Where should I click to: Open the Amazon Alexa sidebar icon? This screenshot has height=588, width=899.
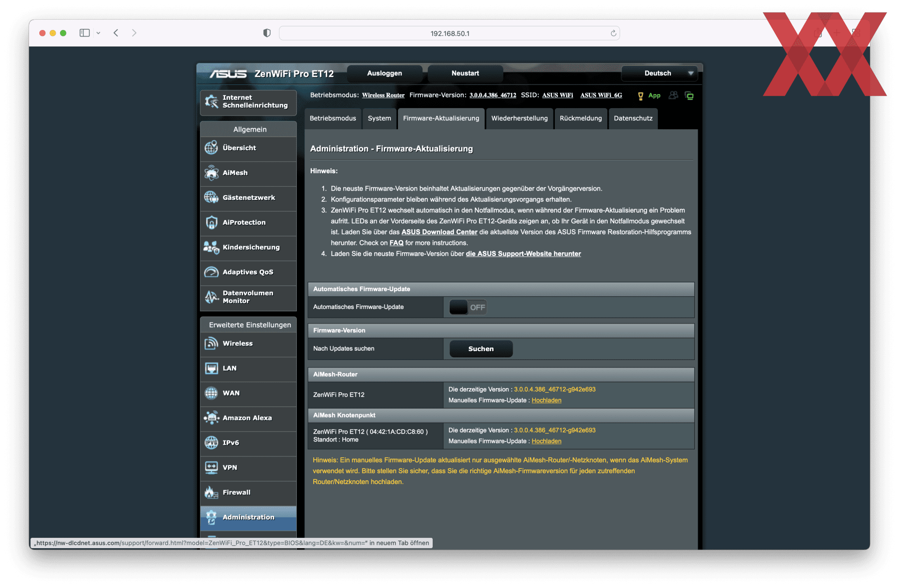(x=211, y=418)
